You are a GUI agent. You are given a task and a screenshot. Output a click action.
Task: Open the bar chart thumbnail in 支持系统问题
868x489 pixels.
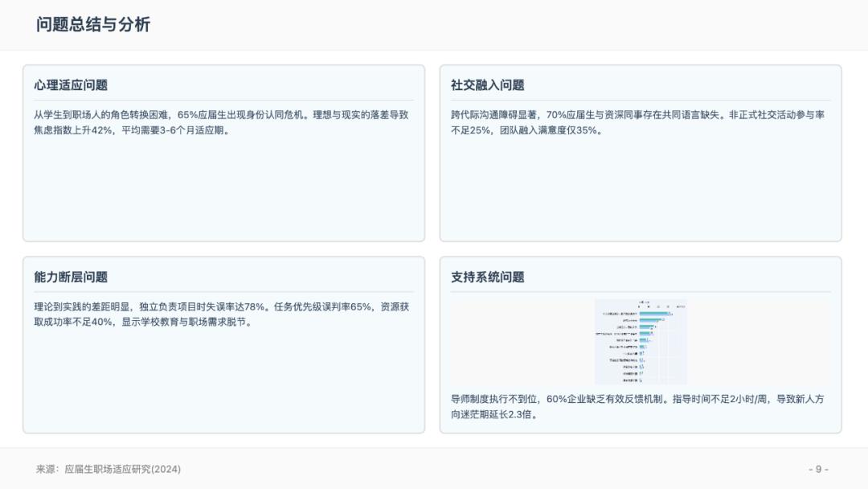(x=641, y=342)
